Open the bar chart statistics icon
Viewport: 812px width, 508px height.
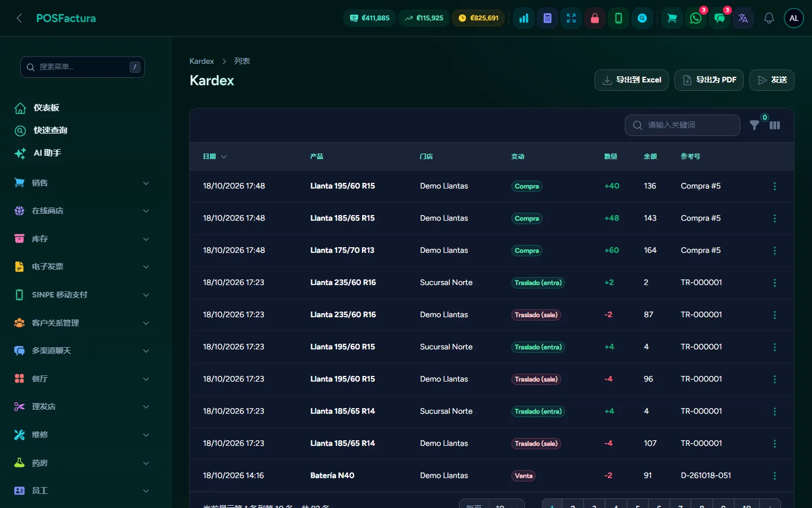pyautogui.click(x=524, y=18)
